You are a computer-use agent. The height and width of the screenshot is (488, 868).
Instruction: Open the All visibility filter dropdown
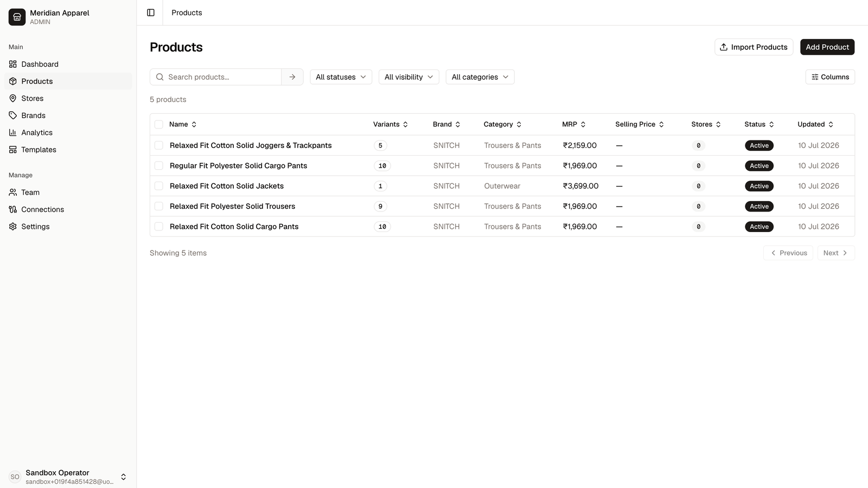[x=409, y=77]
